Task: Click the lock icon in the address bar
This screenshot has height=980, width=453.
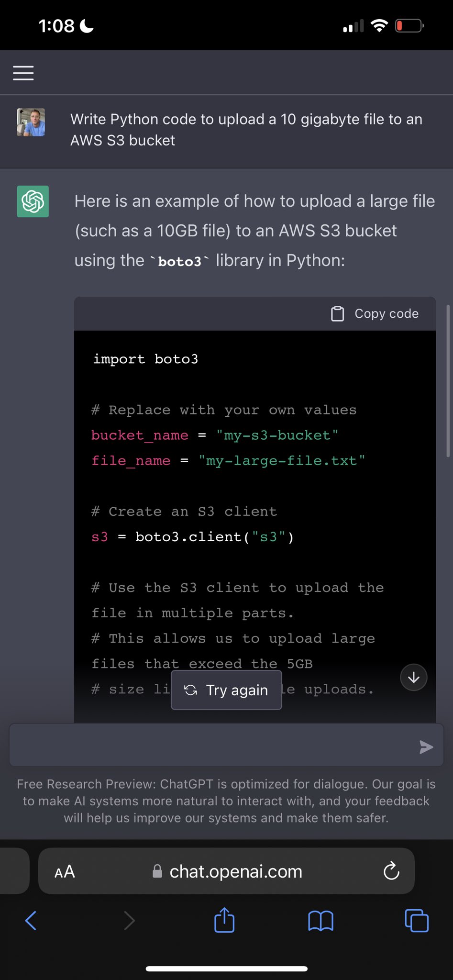Action: 157,871
